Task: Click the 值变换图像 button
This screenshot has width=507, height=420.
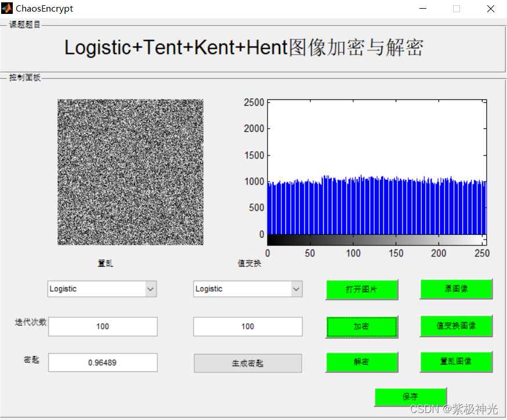Action: tap(456, 325)
